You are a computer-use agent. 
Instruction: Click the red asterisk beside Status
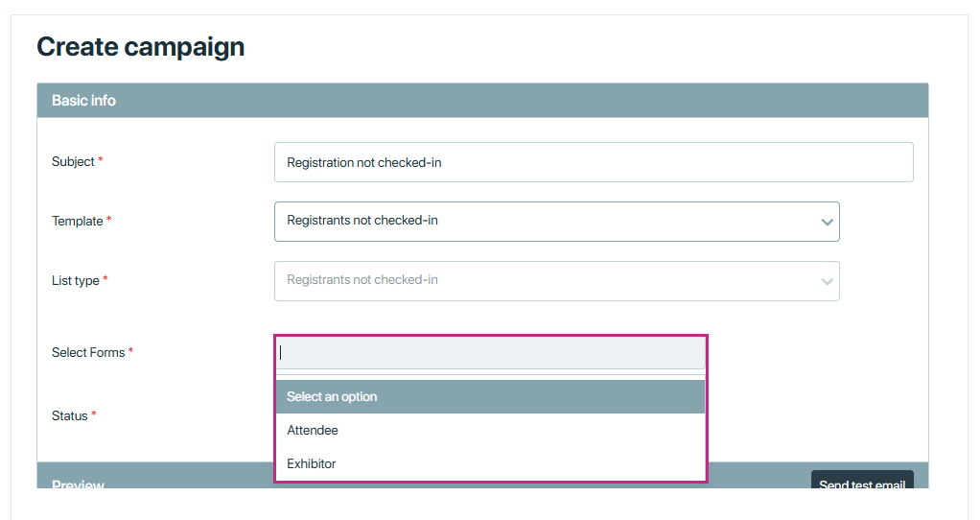[94, 414]
